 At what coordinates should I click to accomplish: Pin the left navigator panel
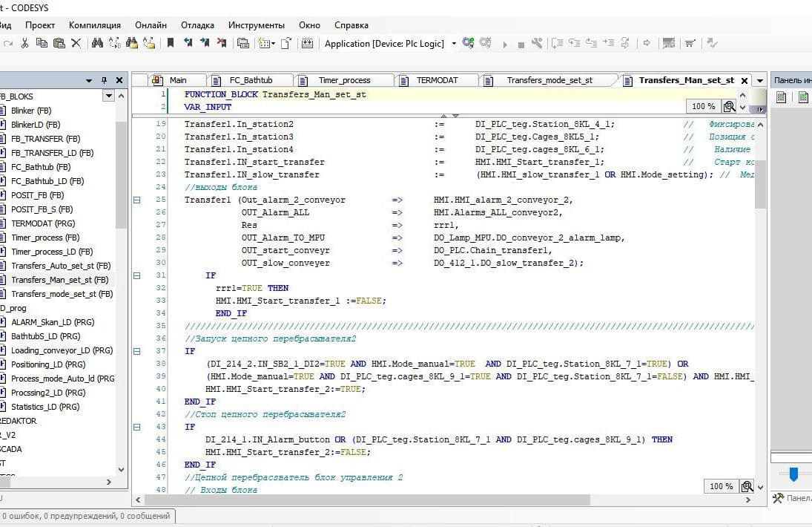104,80
